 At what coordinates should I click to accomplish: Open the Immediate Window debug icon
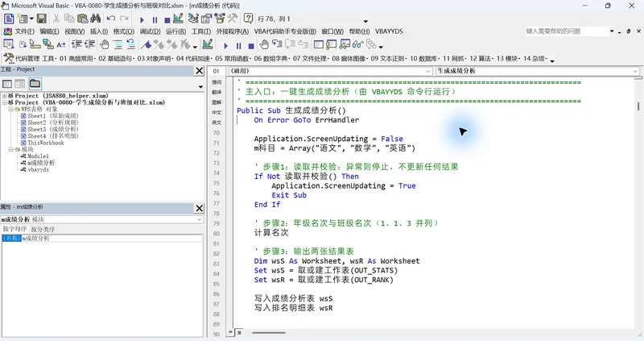pyautogui.click(x=332, y=44)
